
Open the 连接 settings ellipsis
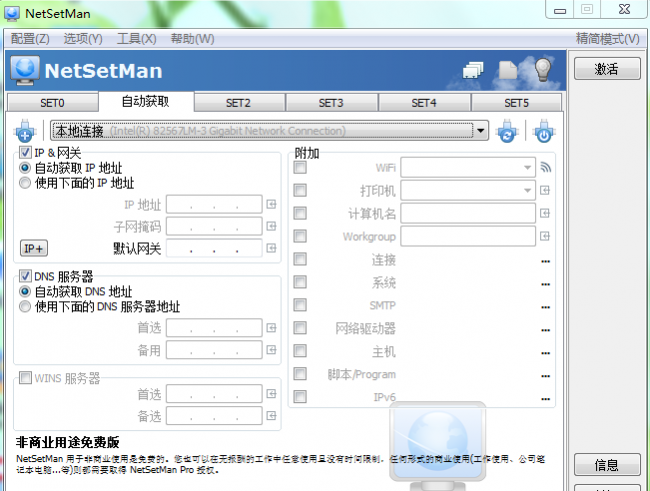tap(546, 261)
